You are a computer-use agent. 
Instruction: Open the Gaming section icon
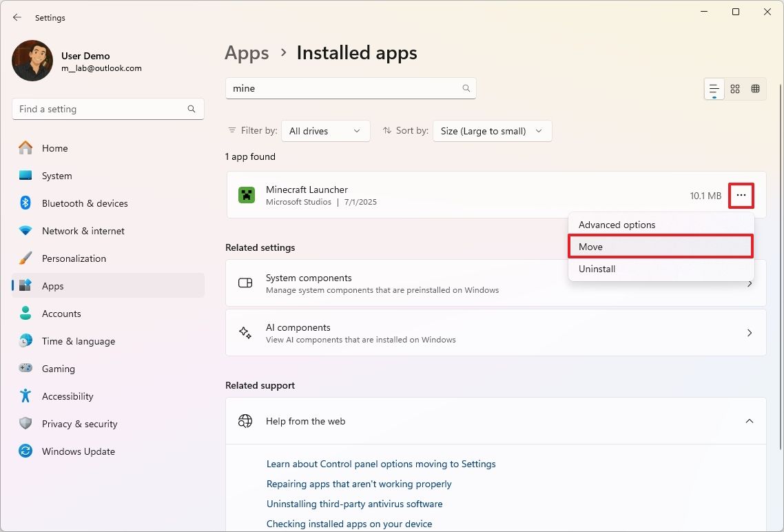pos(25,369)
